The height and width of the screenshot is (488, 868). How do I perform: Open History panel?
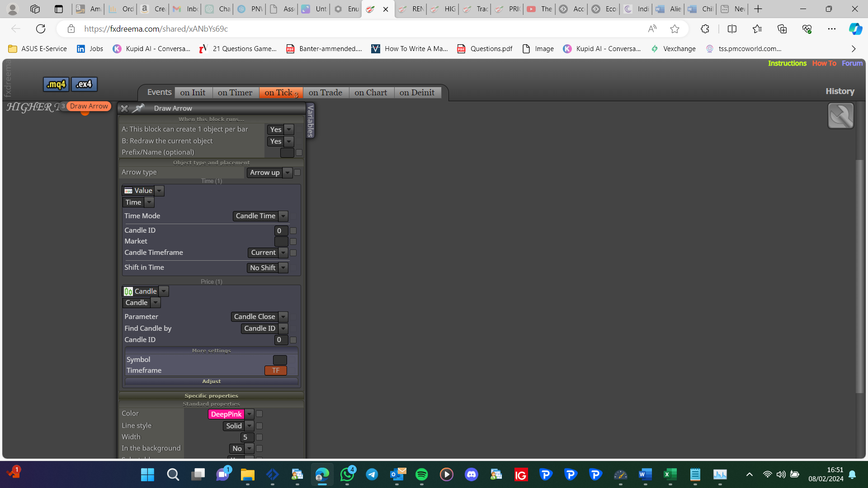(x=840, y=91)
